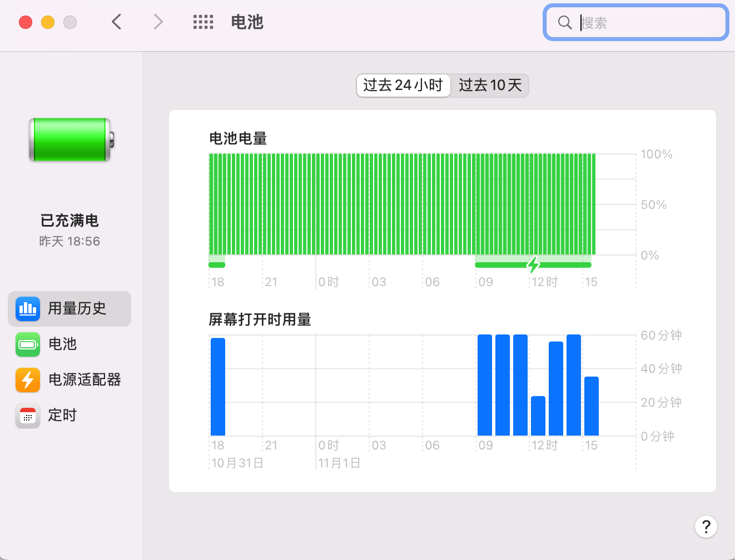Click the charging bolt marker on chart
The height and width of the screenshot is (560, 735).
pyautogui.click(x=534, y=265)
